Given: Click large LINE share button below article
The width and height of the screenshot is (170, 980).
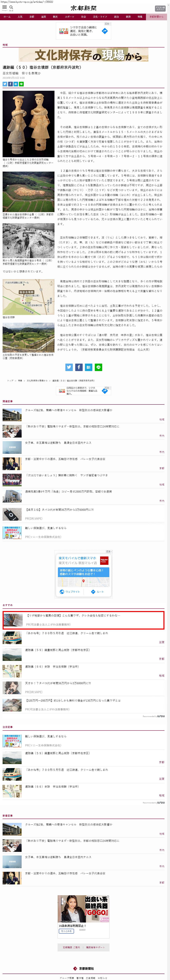Looking at the screenshot, I should pyautogui.click(x=99, y=367).
